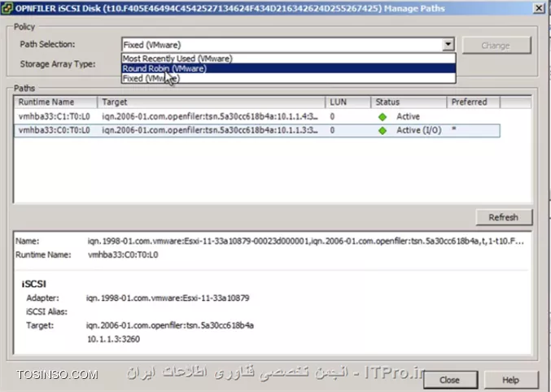Click the iSCSI Target iqn.2006-01 value
Image resolution: width=551 pixels, height=392 pixels.
[170, 325]
